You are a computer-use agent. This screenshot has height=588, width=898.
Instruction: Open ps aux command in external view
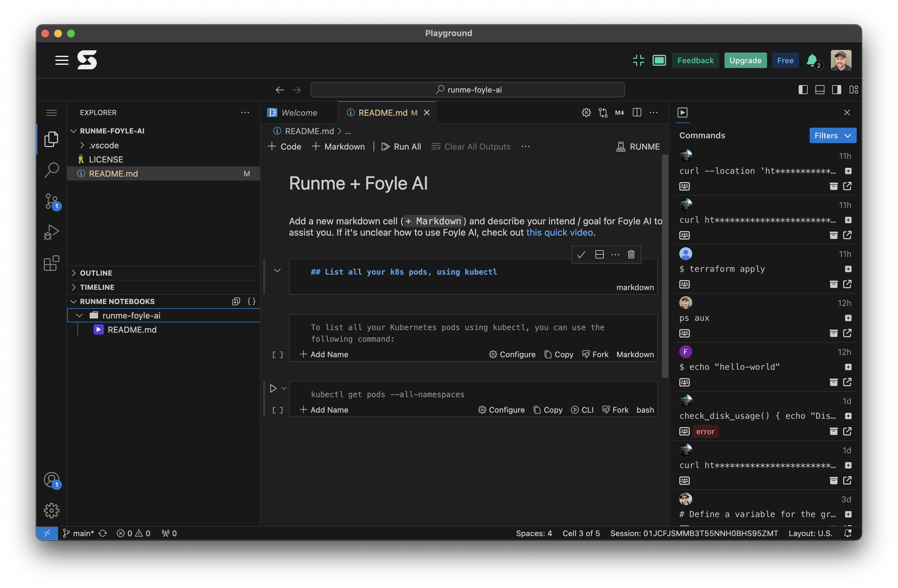coord(847,333)
